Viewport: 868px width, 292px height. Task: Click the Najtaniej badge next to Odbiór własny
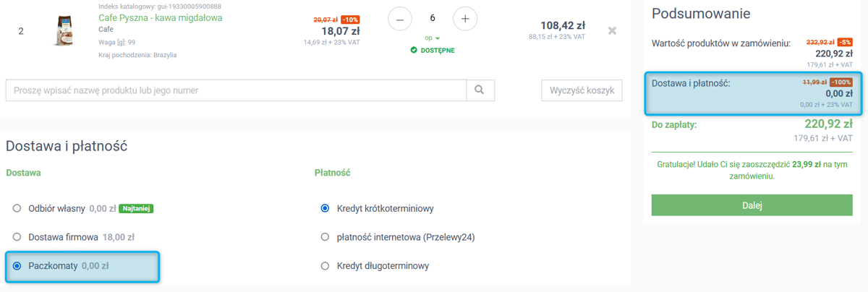(137, 208)
